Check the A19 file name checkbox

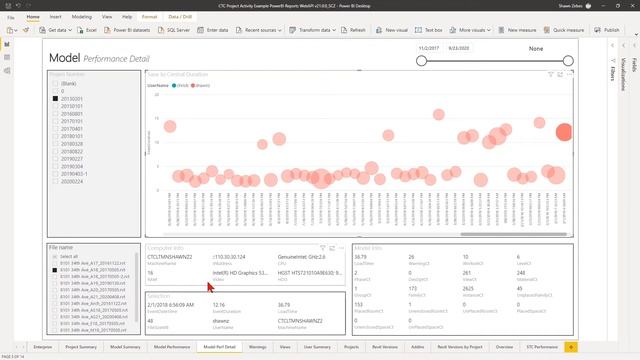point(54,283)
